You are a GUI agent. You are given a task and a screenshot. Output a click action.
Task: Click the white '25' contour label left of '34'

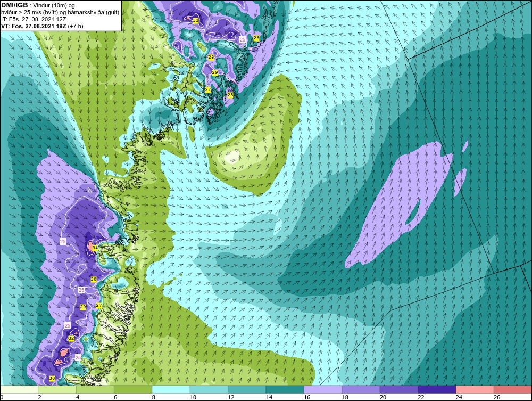pos(63,241)
